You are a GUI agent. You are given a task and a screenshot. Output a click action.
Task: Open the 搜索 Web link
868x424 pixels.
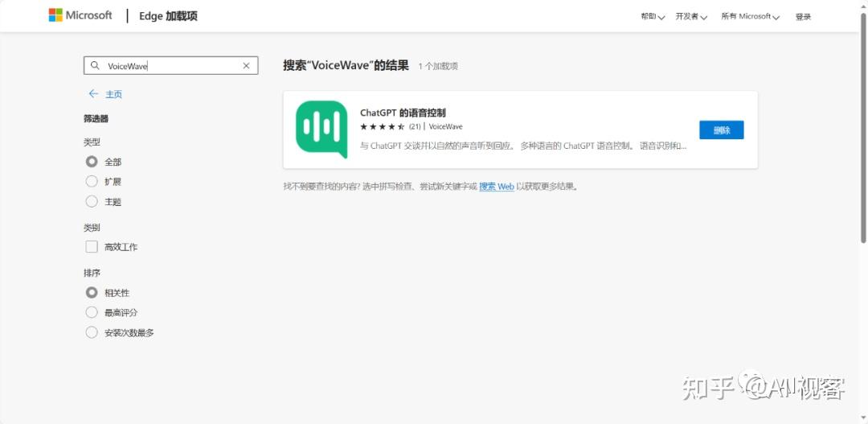point(497,186)
